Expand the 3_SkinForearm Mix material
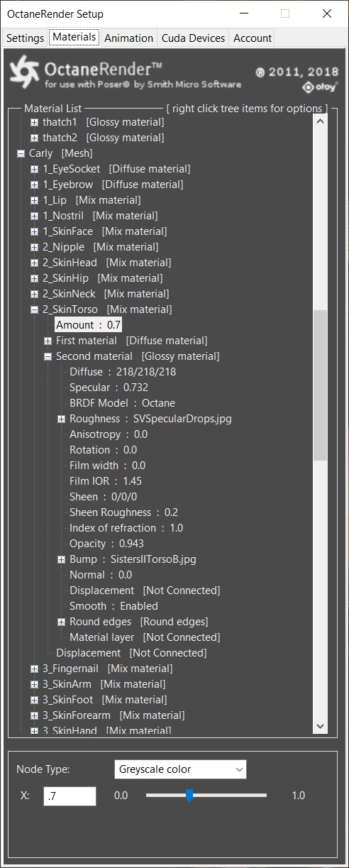The height and width of the screenshot is (868, 349). tap(35, 715)
